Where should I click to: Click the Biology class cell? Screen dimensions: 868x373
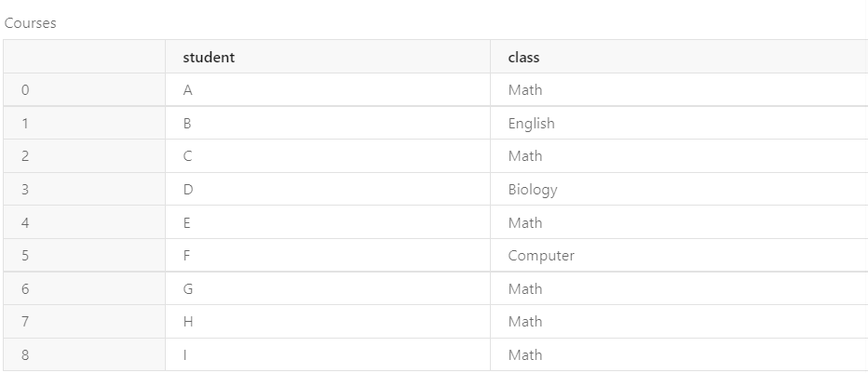click(x=533, y=190)
